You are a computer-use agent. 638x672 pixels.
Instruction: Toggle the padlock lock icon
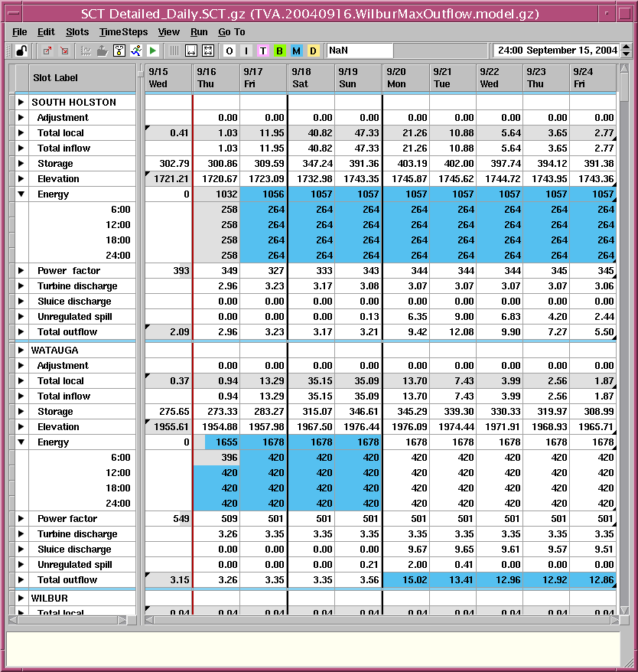click(x=21, y=51)
